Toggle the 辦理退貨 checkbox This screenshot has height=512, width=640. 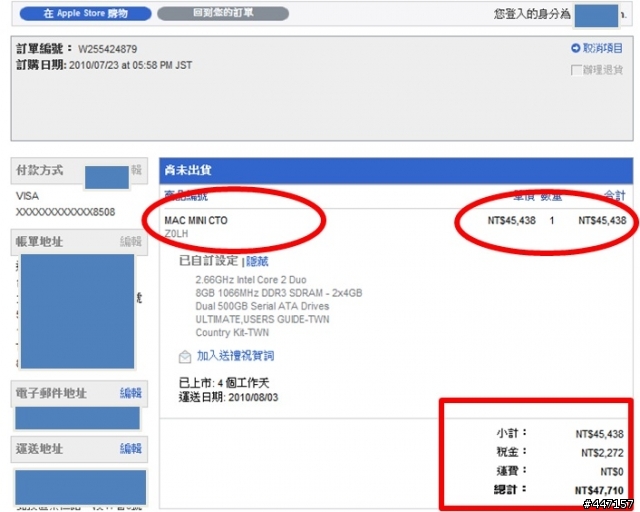[576, 70]
